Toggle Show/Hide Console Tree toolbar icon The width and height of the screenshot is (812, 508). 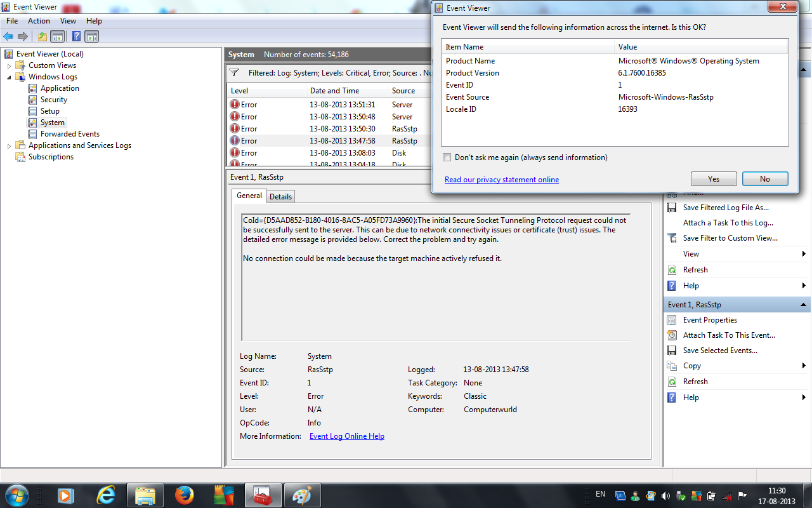(x=58, y=36)
